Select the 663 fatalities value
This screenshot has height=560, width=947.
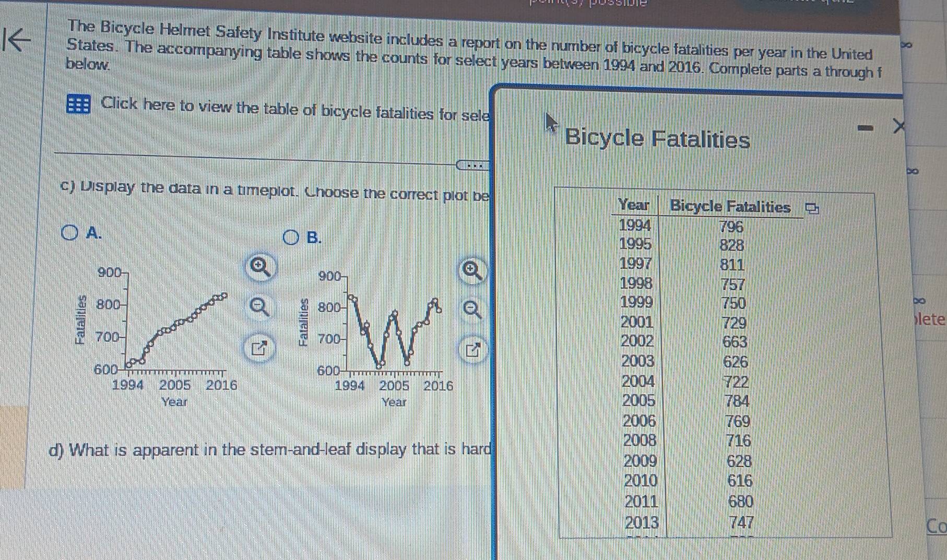(735, 342)
